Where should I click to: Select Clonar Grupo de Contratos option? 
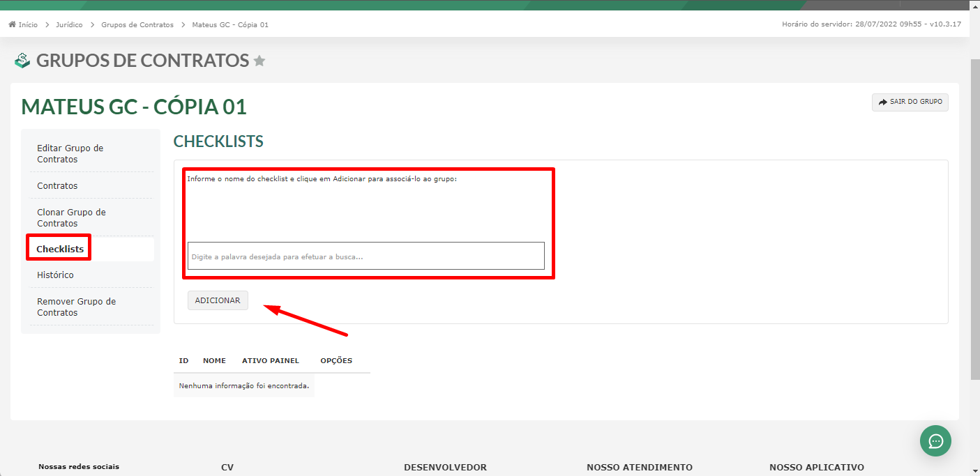coord(91,217)
